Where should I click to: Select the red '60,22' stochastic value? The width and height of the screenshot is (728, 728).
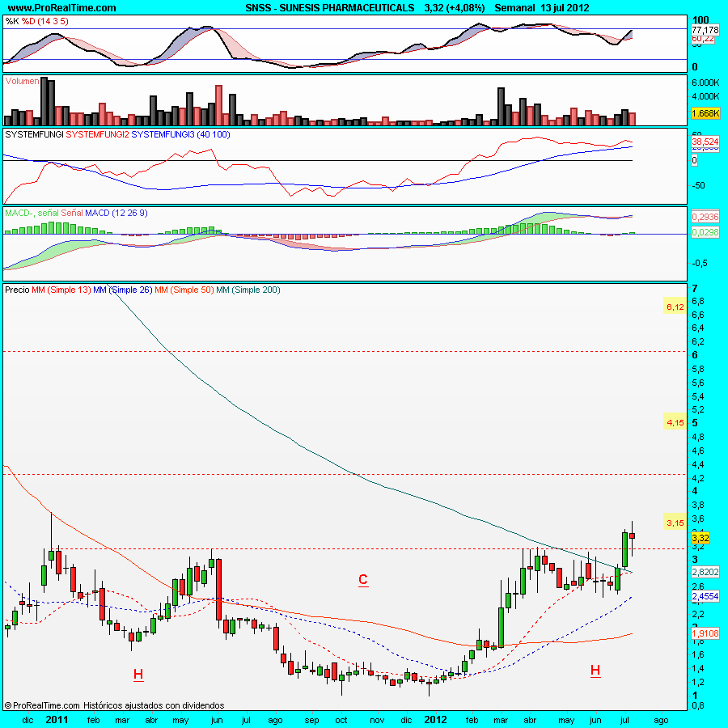coord(703,39)
